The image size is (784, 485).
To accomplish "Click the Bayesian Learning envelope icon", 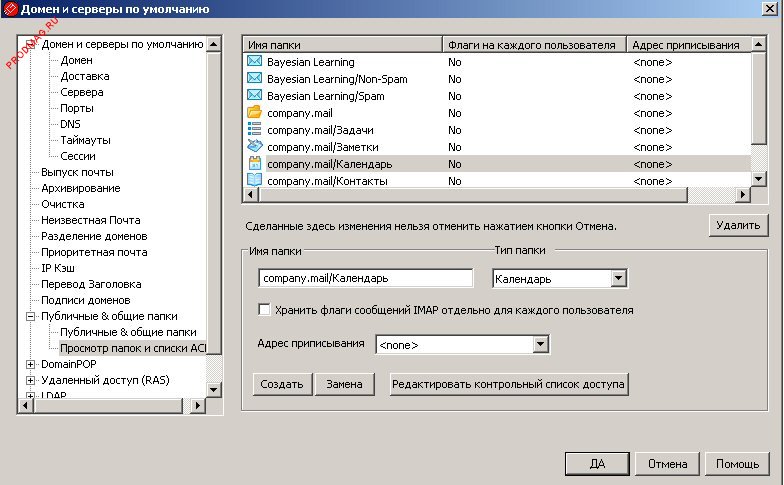I will click(x=254, y=62).
